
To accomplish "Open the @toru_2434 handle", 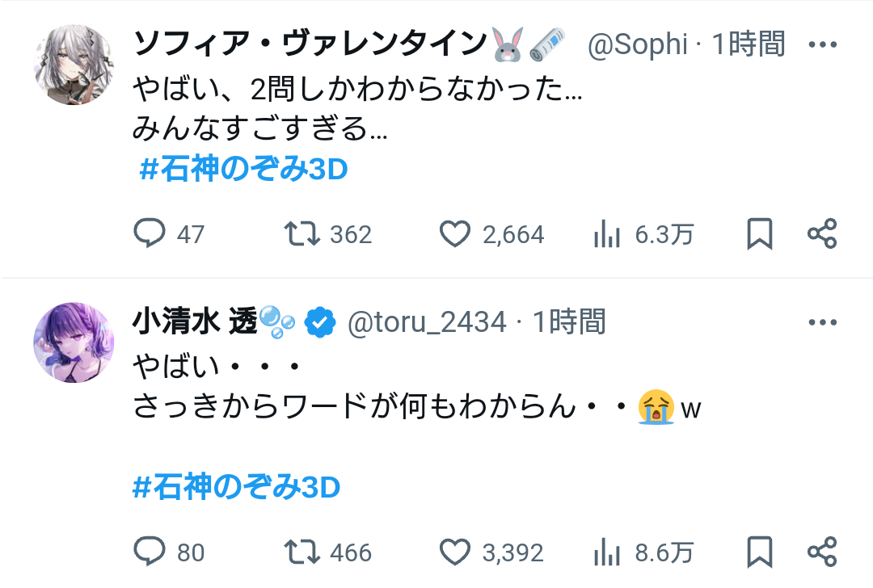I will (427, 323).
